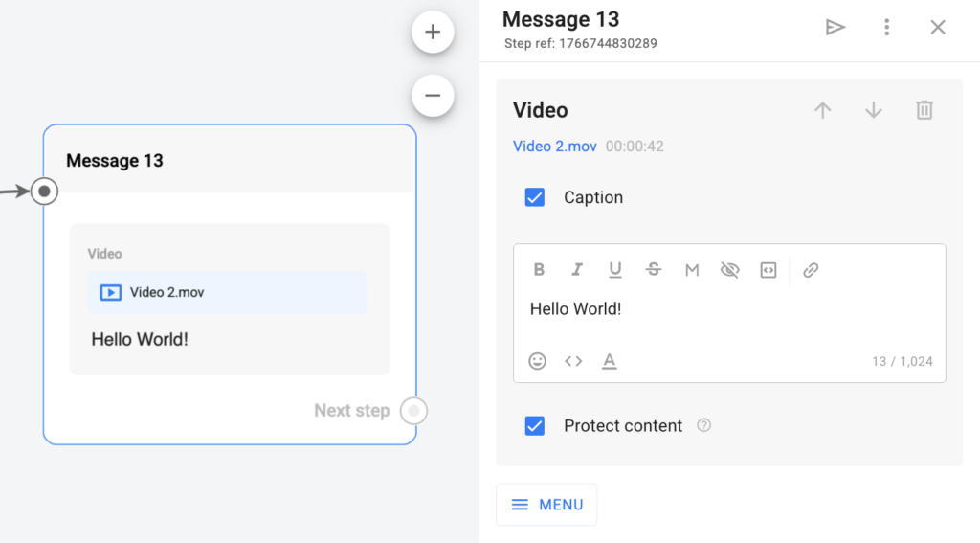
Task: Delete the Video block with trash icon
Action: tap(924, 110)
